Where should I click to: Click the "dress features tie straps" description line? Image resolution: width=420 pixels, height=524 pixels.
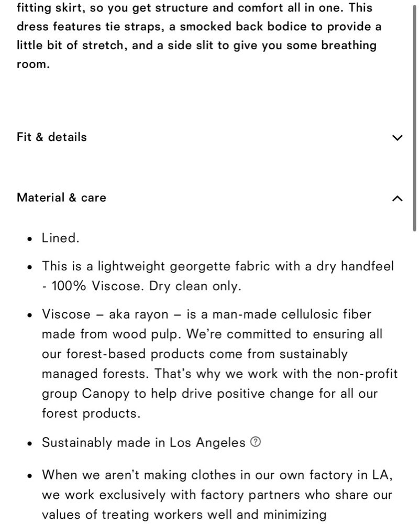[199, 27]
